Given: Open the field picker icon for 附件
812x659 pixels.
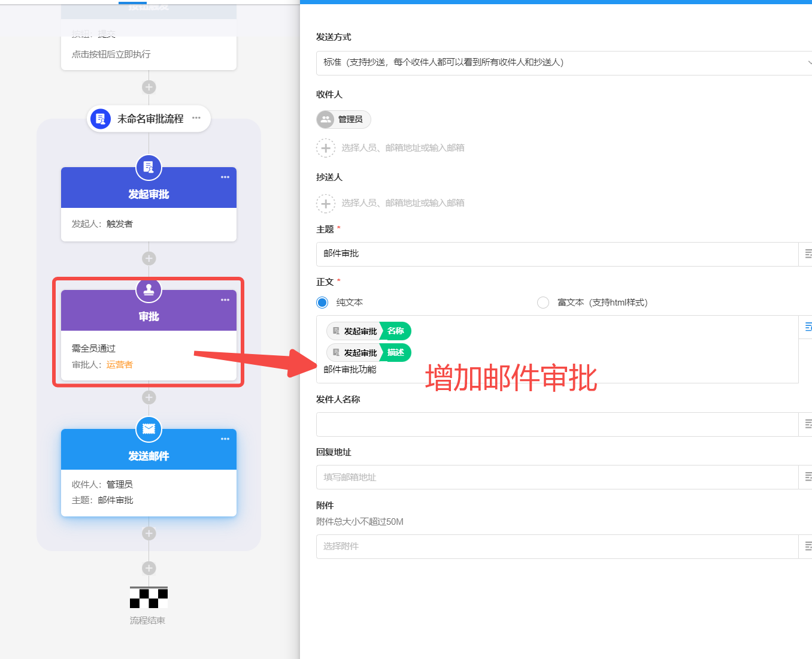Looking at the screenshot, I should click(808, 546).
